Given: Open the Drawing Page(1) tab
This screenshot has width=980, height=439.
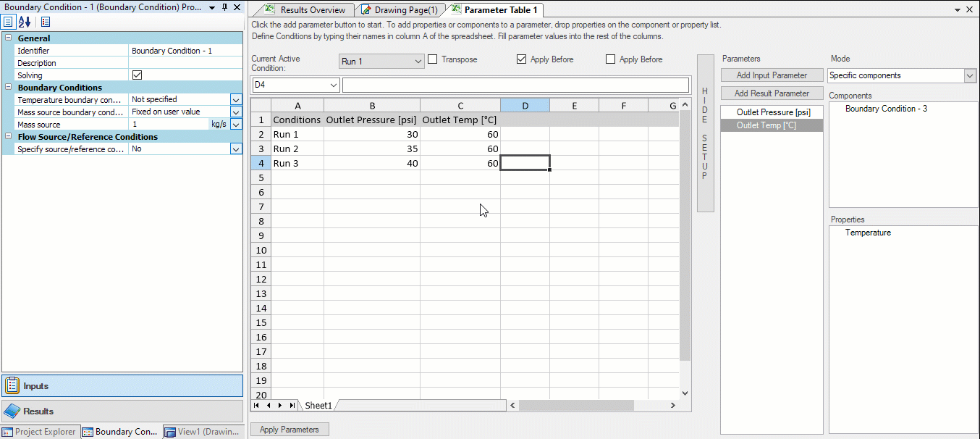Looking at the screenshot, I should pos(405,10).
